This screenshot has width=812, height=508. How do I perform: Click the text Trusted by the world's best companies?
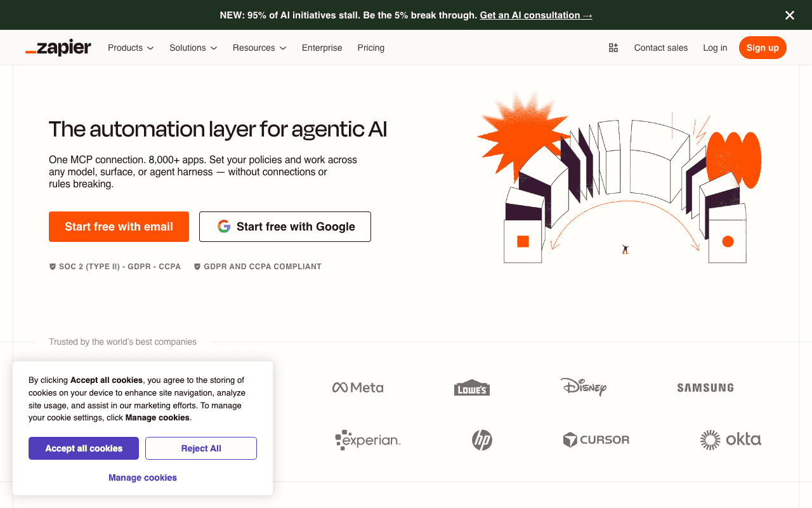coord(122,342)
